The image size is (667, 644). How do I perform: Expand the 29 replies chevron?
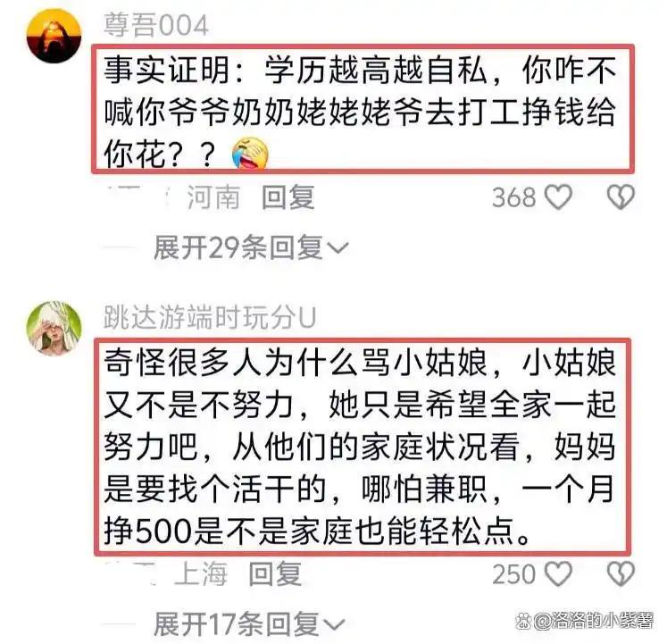click(339, 247)
